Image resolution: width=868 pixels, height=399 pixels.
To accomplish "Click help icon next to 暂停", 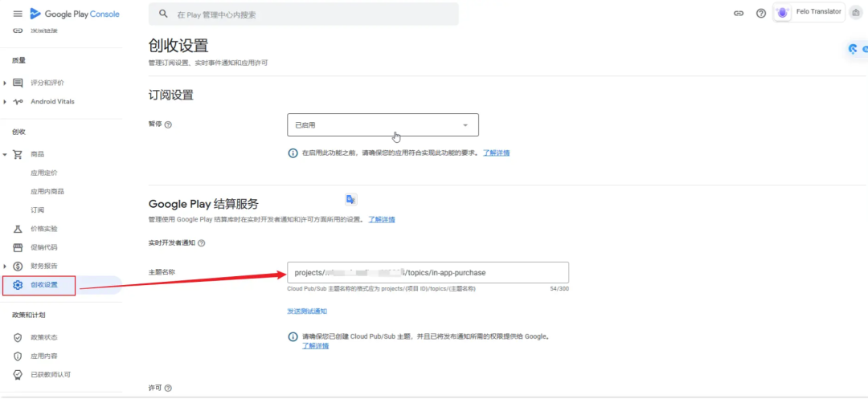I will [x=168, y=125].
